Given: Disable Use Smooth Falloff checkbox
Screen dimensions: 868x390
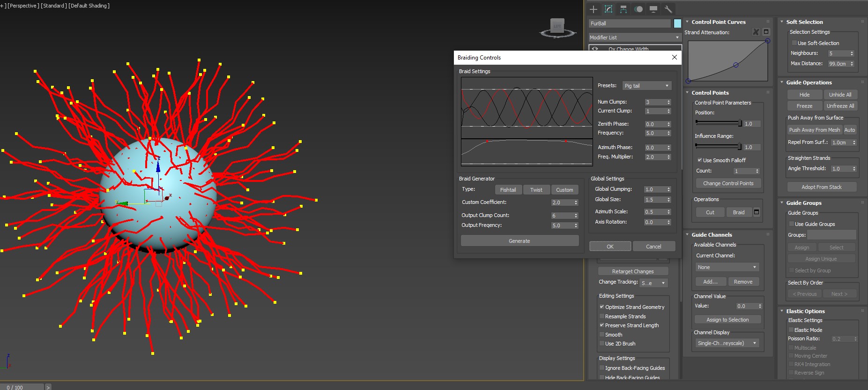Looking at the screenshot, I should tap(699, 160).
